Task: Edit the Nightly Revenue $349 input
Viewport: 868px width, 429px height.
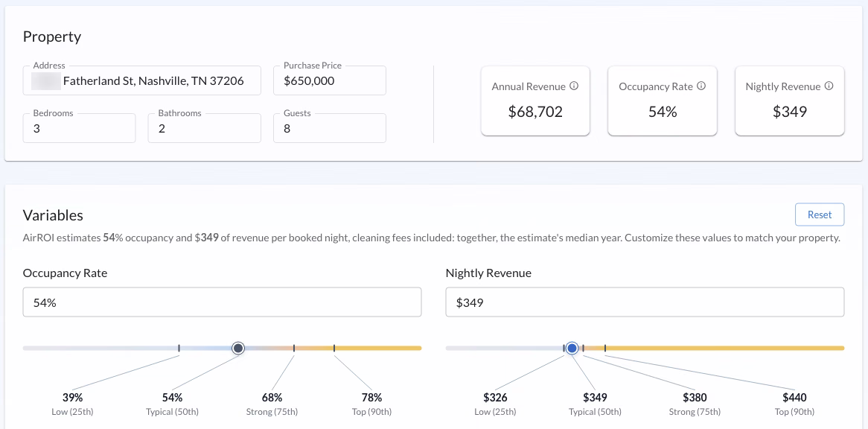Action: 645,302
